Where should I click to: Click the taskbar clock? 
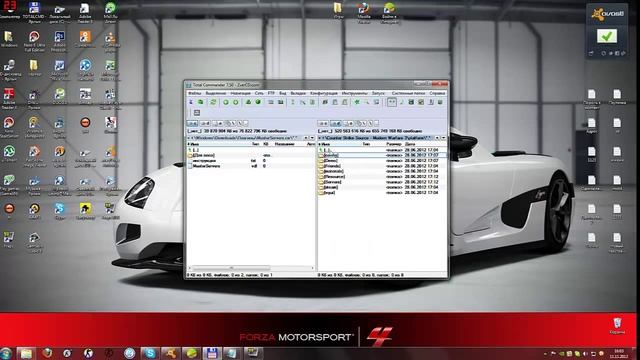618,353
